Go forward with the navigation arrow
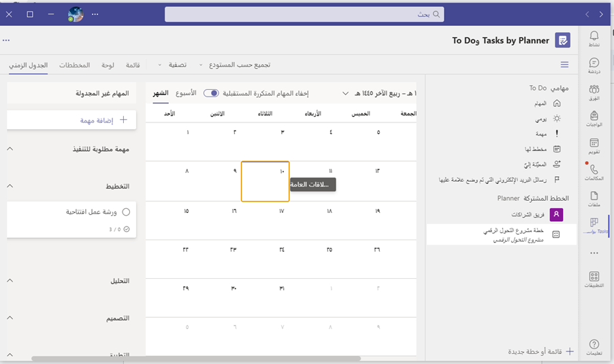The image size is (614, 364). tap(601, 14)
